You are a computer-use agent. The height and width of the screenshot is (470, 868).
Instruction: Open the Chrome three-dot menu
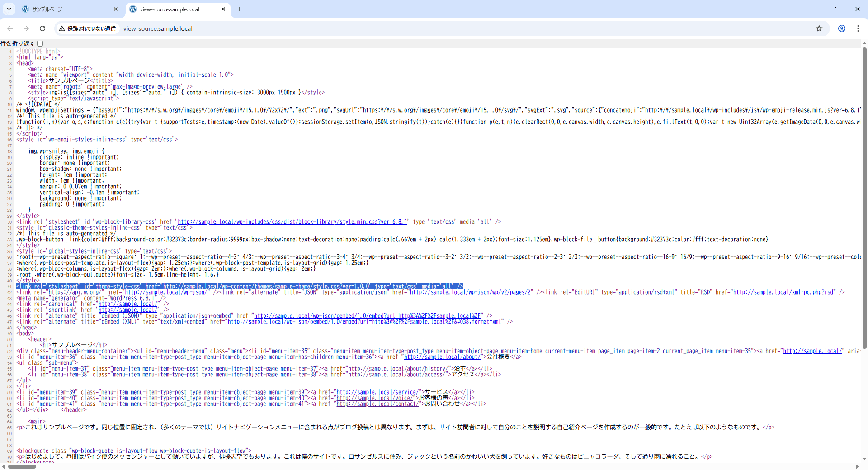coord(858,28)
